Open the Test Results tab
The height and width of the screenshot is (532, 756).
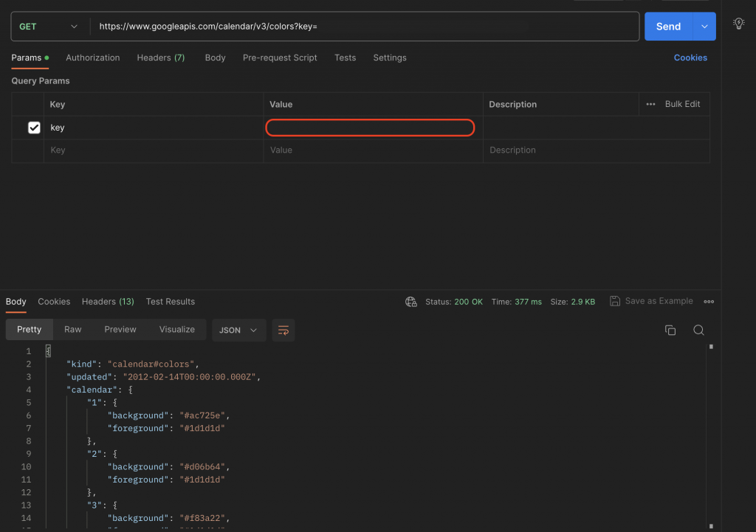click(171, 302)
